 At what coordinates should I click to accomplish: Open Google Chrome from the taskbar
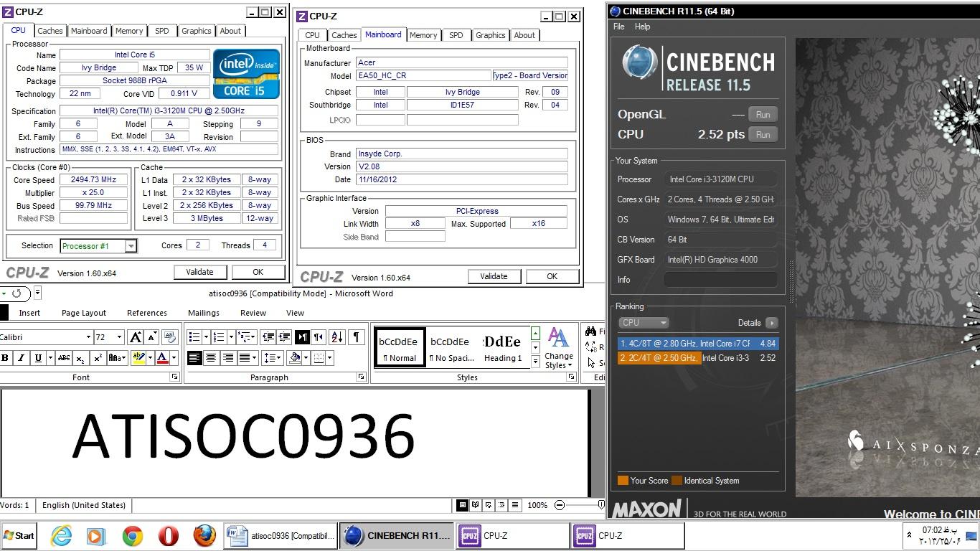[x=132, y=536]
